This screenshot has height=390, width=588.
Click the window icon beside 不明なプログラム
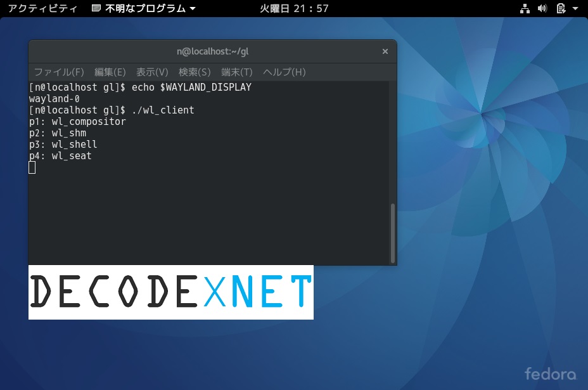(x=96, y=8)
